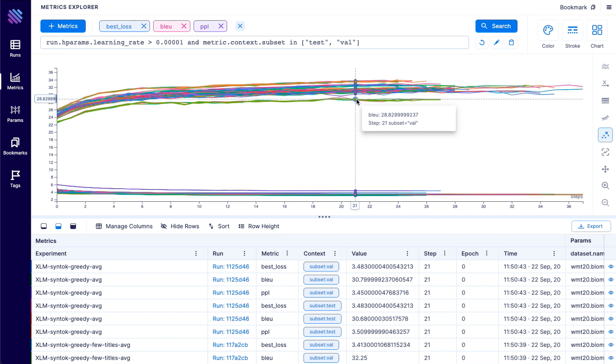Open the Params section from the sidebar
The image size is (616, 364).
tap(15, 113)
